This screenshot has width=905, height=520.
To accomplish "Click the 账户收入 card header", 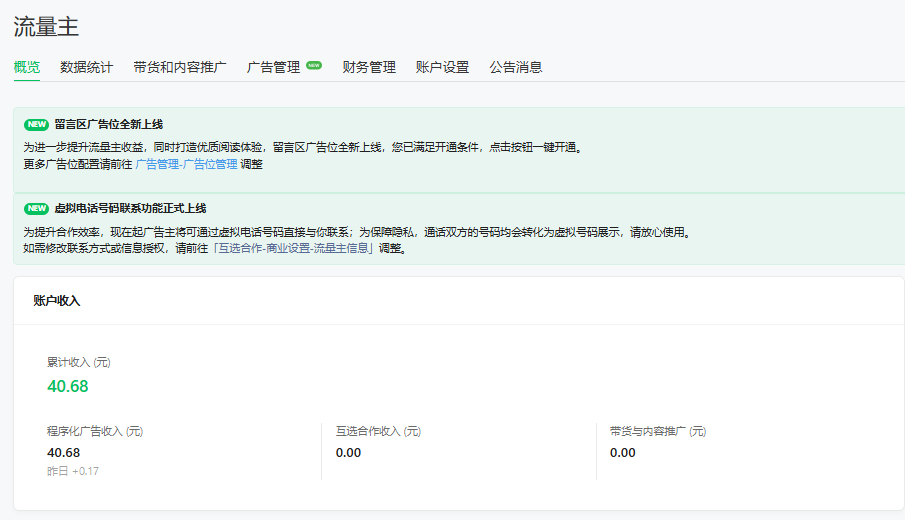I will pos(57,300).
